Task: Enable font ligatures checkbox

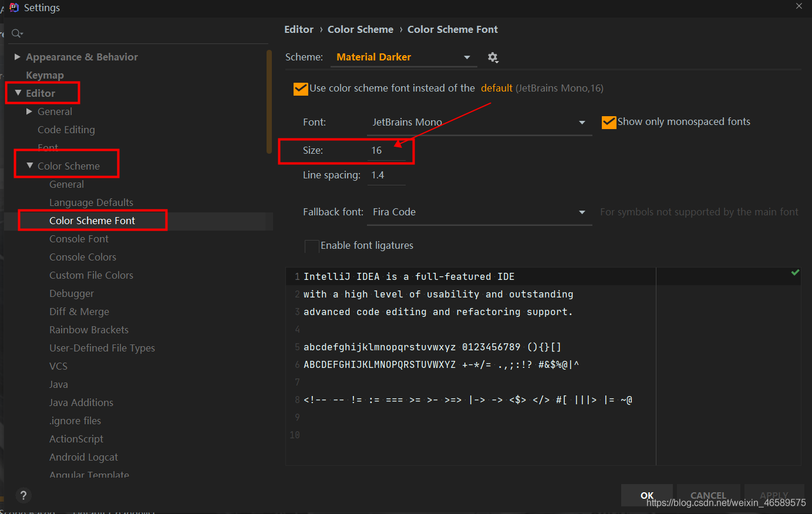Action: pos(312,246)
